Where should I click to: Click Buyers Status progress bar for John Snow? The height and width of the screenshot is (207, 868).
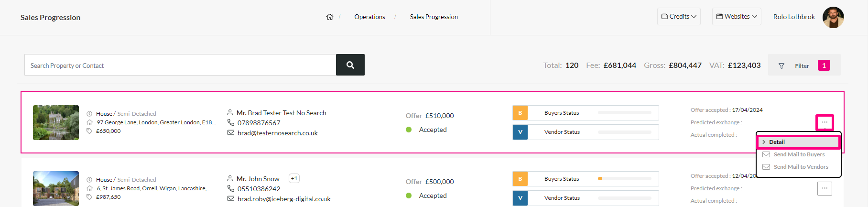(625, 179)
